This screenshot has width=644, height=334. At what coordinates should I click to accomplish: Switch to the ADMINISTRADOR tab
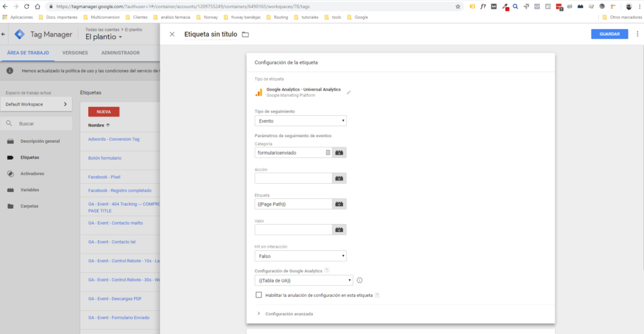(x=120, y=53)
